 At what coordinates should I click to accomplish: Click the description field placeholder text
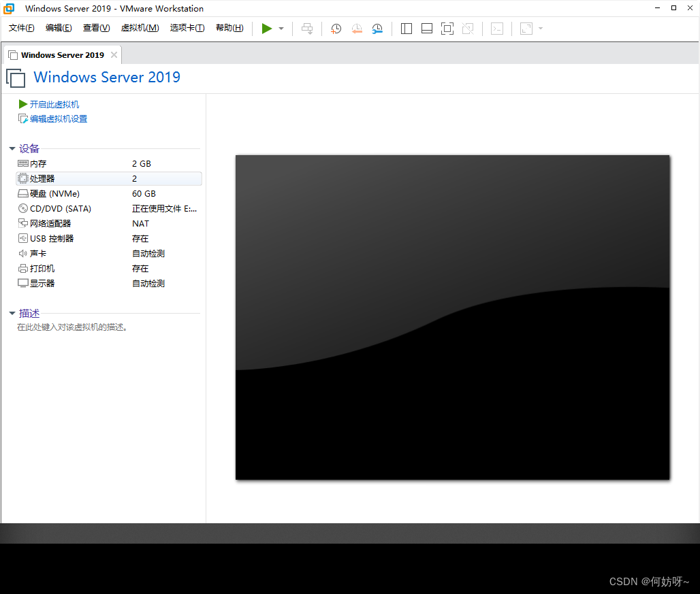[x=72, y=327]
